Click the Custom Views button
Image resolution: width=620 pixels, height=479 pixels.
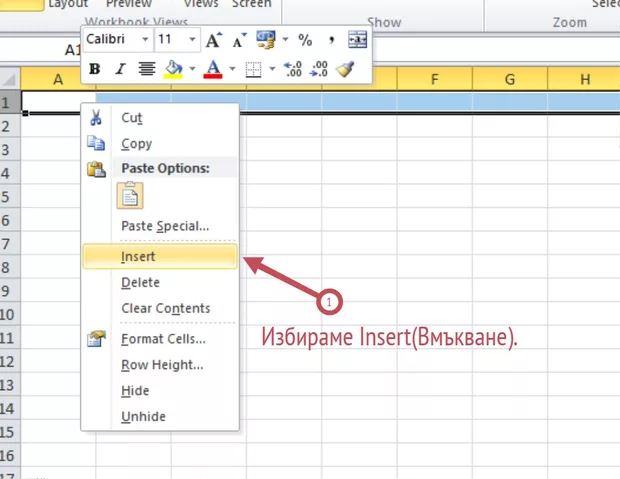coord(201,4)
